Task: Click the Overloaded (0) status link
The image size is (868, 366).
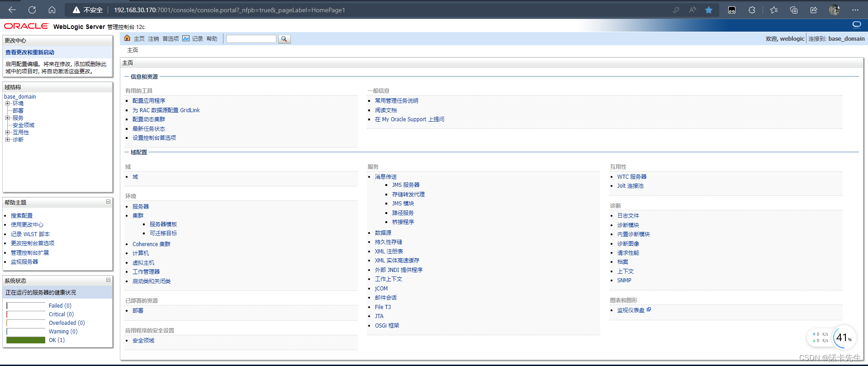Action: click(67, 323)
